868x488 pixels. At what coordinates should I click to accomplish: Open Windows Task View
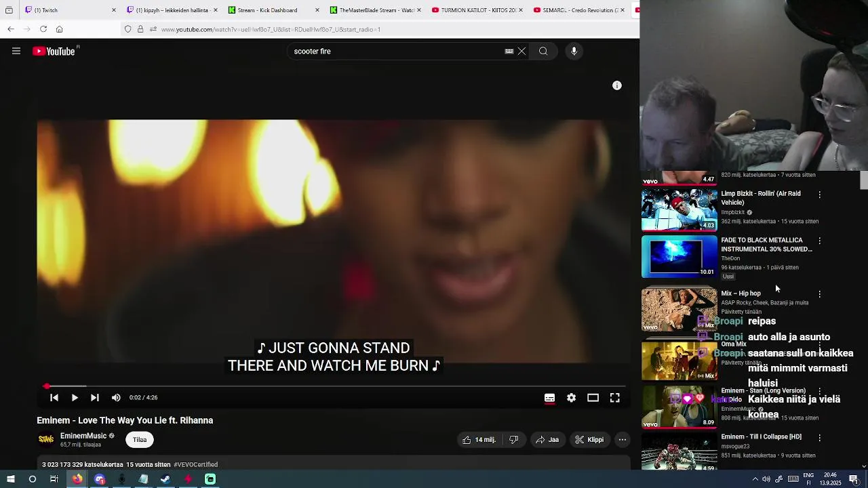pos(54,479)
